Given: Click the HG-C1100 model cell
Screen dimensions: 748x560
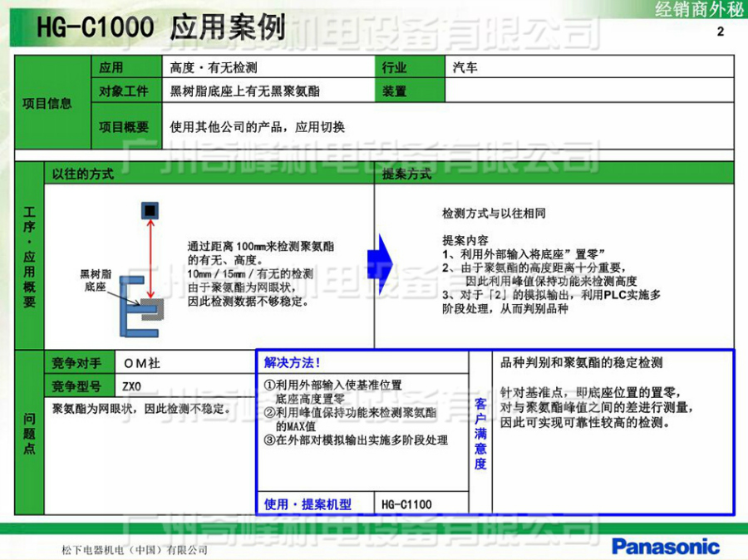Looking at the screenshot, I should (407, 504).
